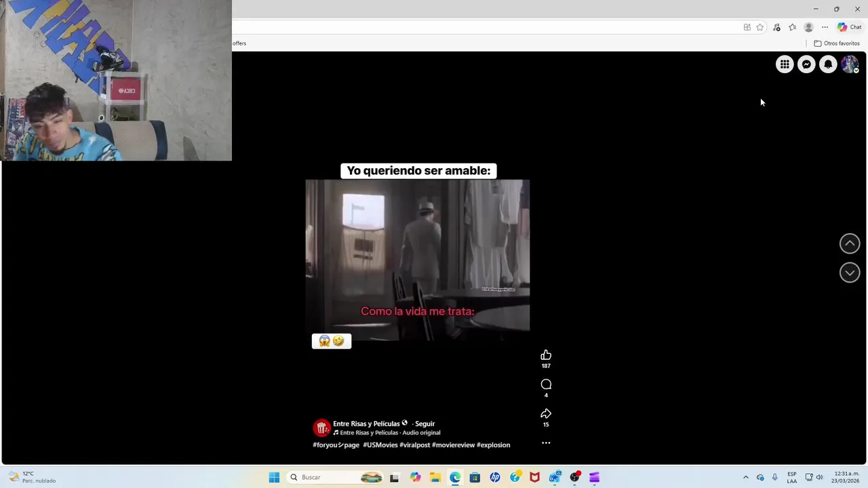
Task: Open account profile picture menu
Action: coord(850,64)
